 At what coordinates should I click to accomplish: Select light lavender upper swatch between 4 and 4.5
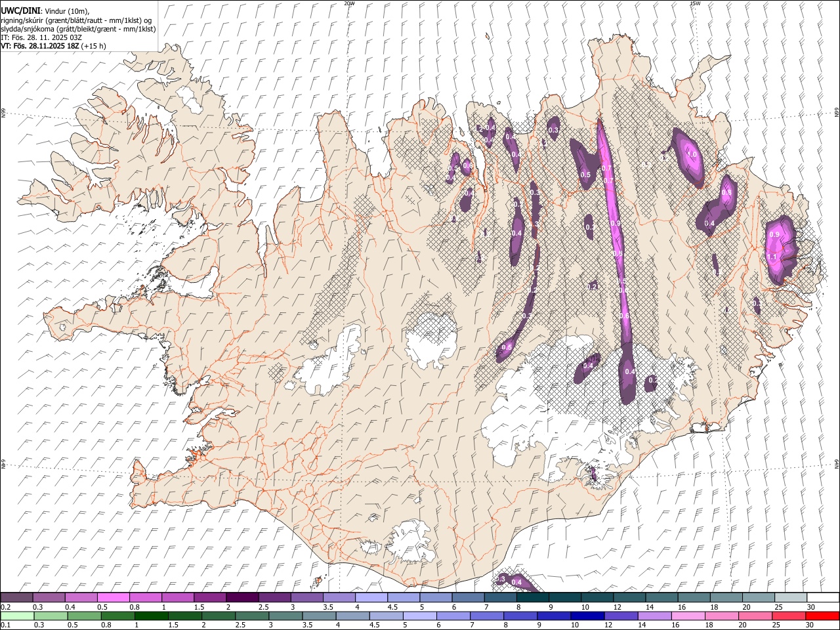tap(371, 597)
